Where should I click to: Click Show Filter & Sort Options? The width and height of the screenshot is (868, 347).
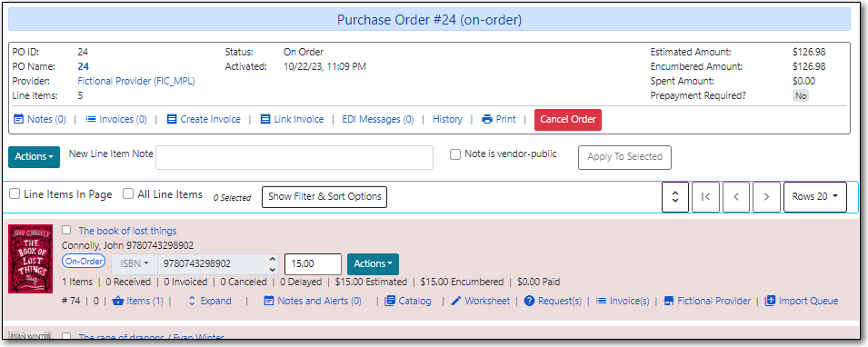[x=324, y=197]
